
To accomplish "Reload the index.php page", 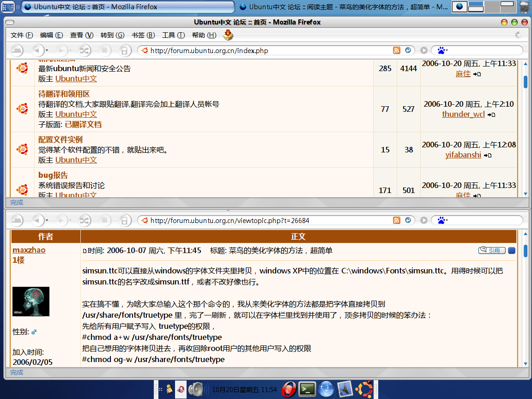I will [85, 50].
